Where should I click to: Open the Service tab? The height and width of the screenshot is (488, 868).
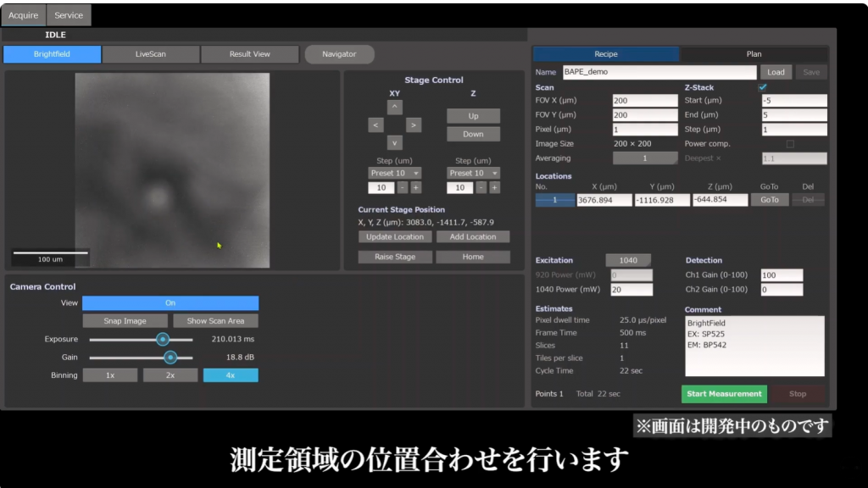[x=69, y=15]
